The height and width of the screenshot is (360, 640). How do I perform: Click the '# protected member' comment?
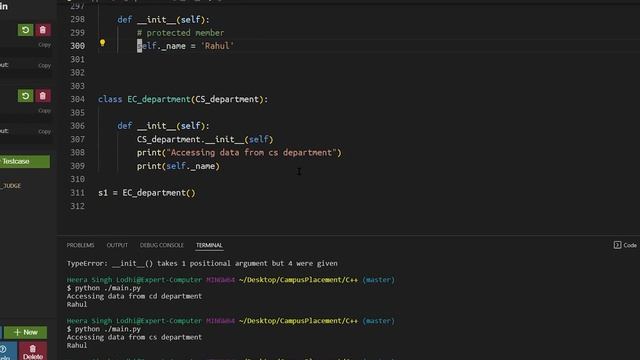click(180, 33)
